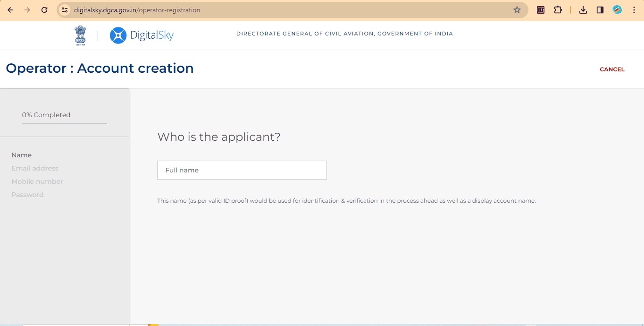644x326 pixels.
Task: Click the Full name input field
Action: (x=242, y=170)
